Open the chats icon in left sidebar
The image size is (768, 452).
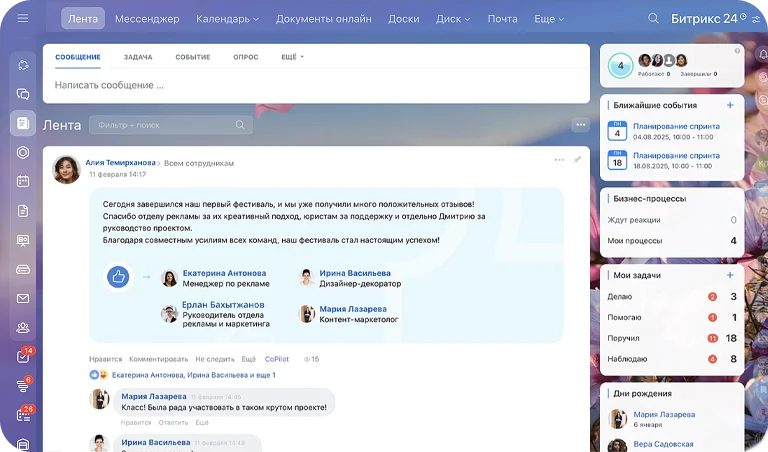coord(23,94)
